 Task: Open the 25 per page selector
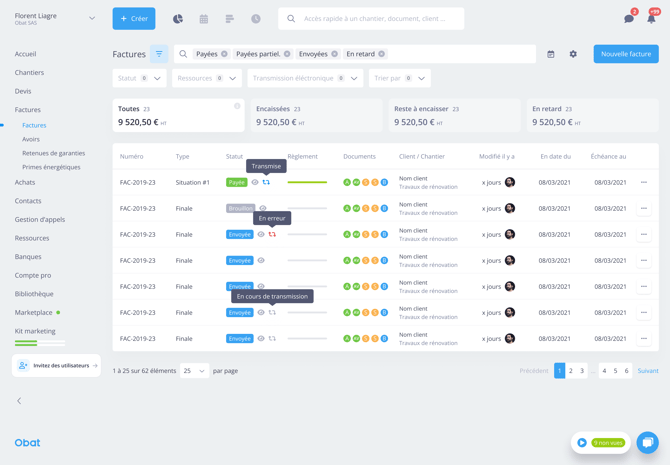click(x=194, y=371)
